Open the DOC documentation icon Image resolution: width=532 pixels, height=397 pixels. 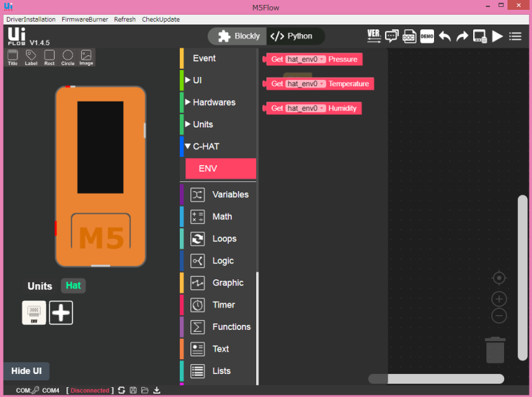click(409, 36)
